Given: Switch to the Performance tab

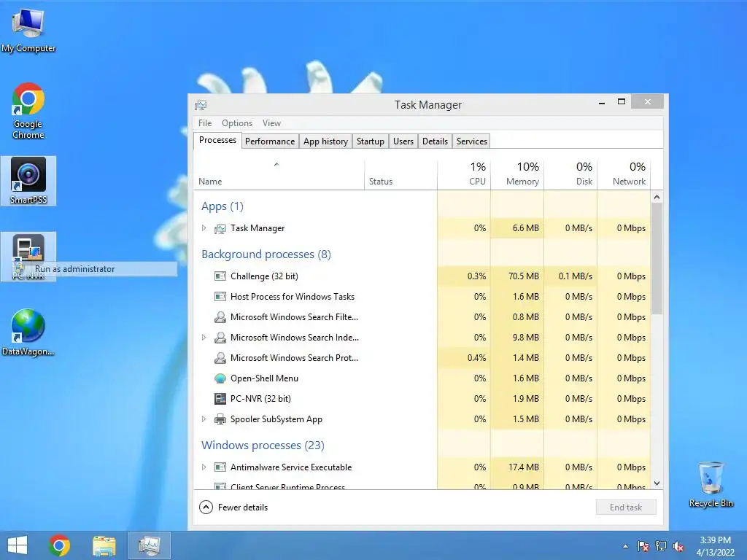Looking at the screenshot, I should [x=270, y=141].
